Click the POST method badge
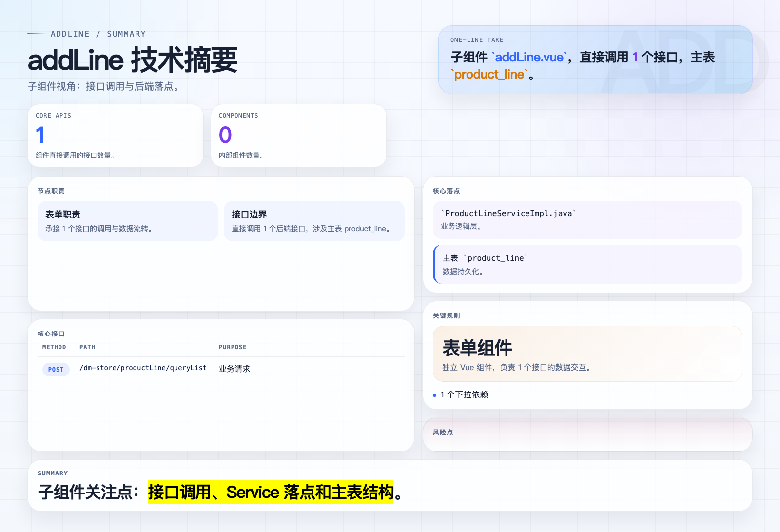 56,370
